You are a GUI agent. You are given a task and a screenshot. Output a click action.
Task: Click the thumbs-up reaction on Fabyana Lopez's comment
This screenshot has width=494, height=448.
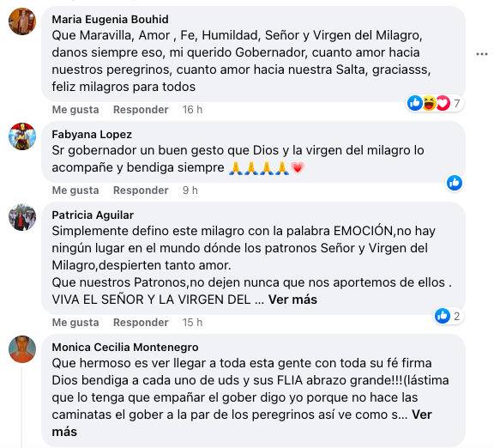(x=455, y=183)
